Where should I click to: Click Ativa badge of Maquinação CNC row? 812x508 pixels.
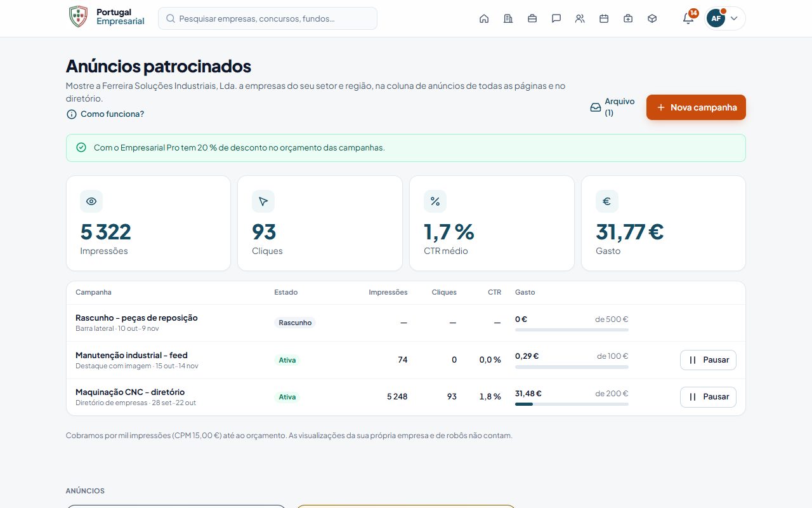287,397
